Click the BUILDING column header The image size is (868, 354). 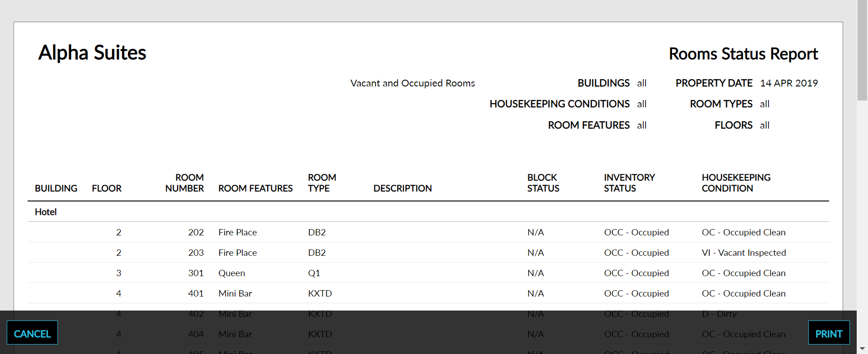click(x=56, y=188)
